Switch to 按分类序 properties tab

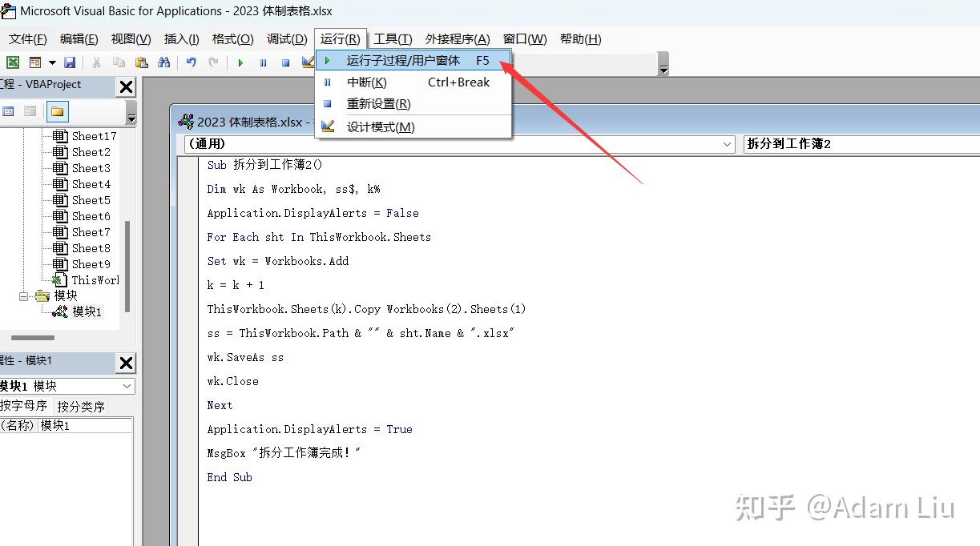tap(81, 406)
